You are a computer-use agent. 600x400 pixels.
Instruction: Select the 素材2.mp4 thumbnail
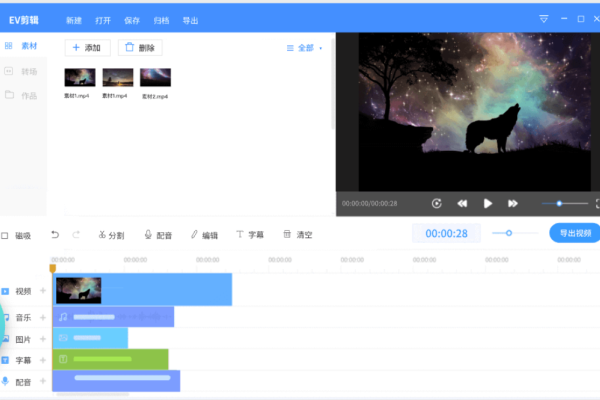click(155, 77)
